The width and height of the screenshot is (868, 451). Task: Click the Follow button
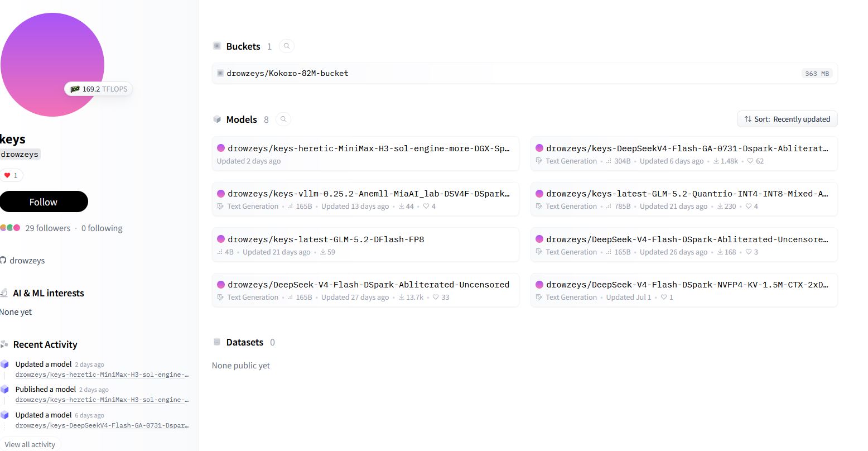(x=44, y=201)
